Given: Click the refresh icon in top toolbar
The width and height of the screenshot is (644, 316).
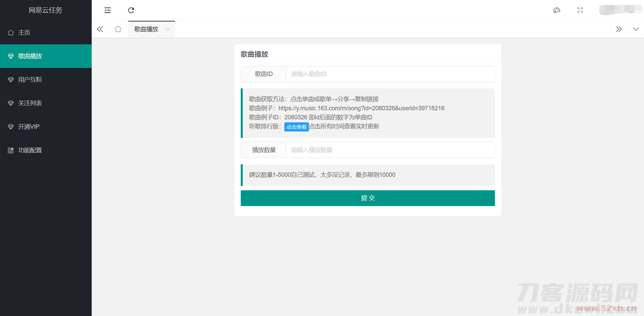Looking at the screenshot, I should 131,10.
